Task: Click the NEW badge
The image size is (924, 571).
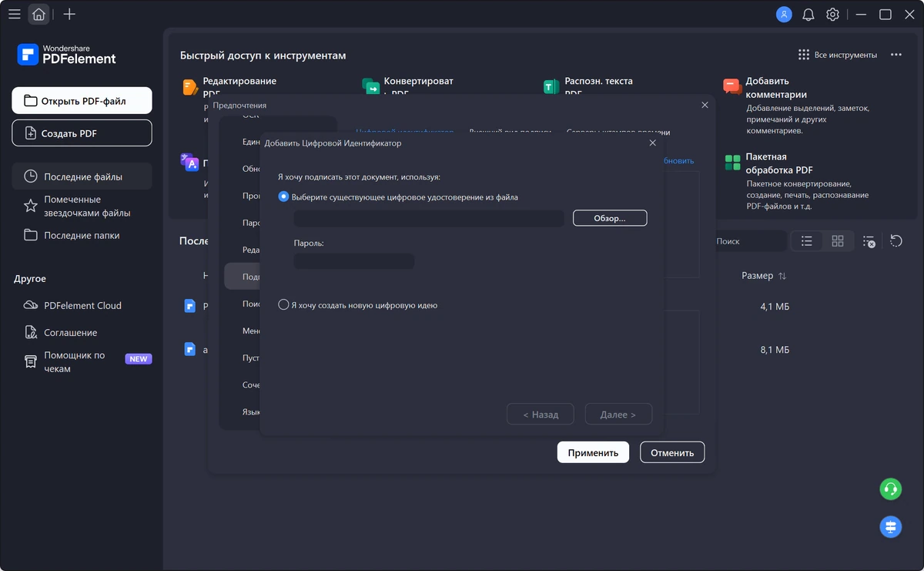Action: 139,359
